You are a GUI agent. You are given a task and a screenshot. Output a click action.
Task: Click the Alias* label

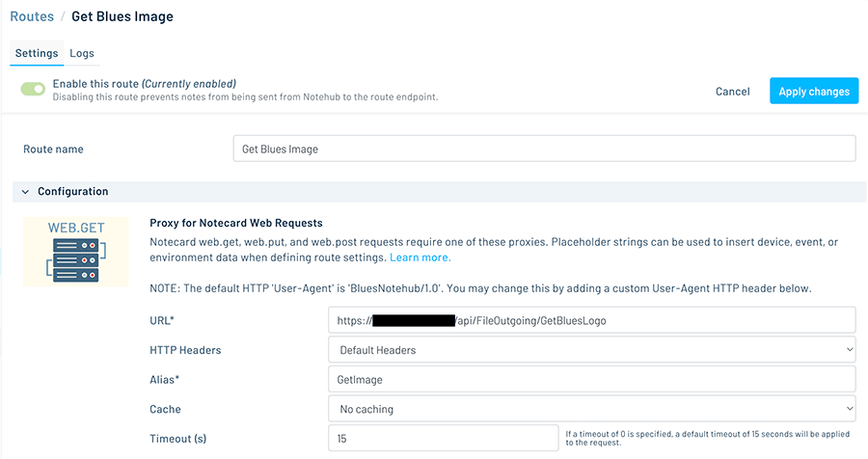click(164, 380)
